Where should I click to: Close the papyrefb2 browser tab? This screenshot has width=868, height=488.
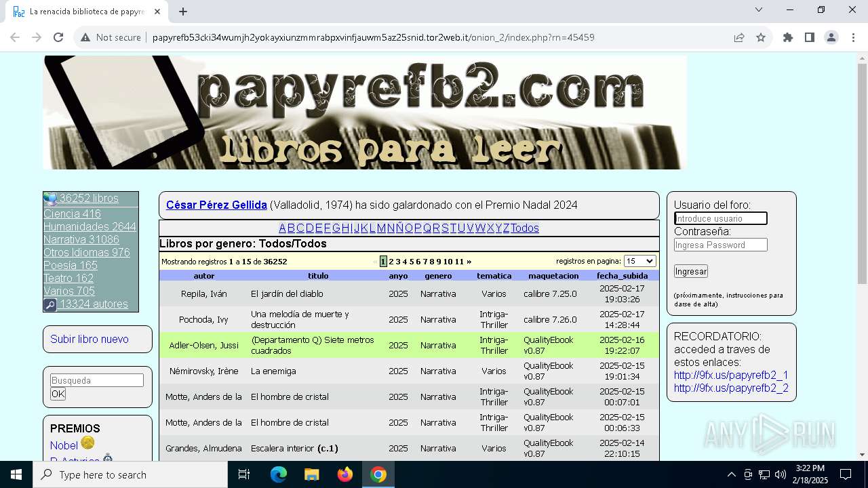coord(157,12)
